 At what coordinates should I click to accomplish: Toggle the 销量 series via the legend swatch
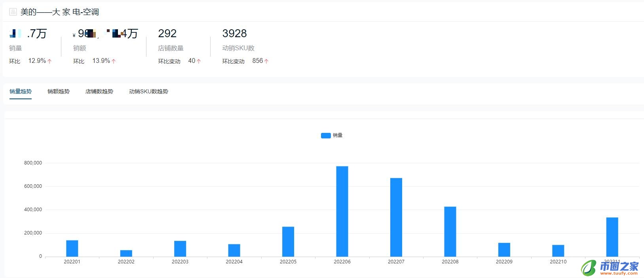[325, 136]
